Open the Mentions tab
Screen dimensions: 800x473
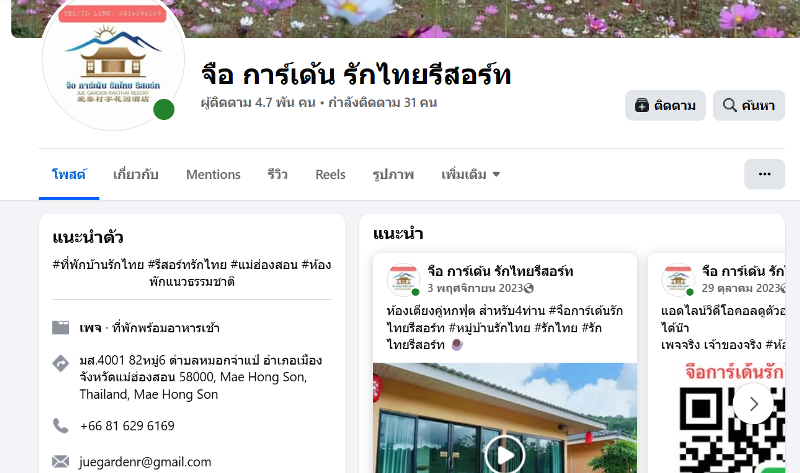coord(213,175)
